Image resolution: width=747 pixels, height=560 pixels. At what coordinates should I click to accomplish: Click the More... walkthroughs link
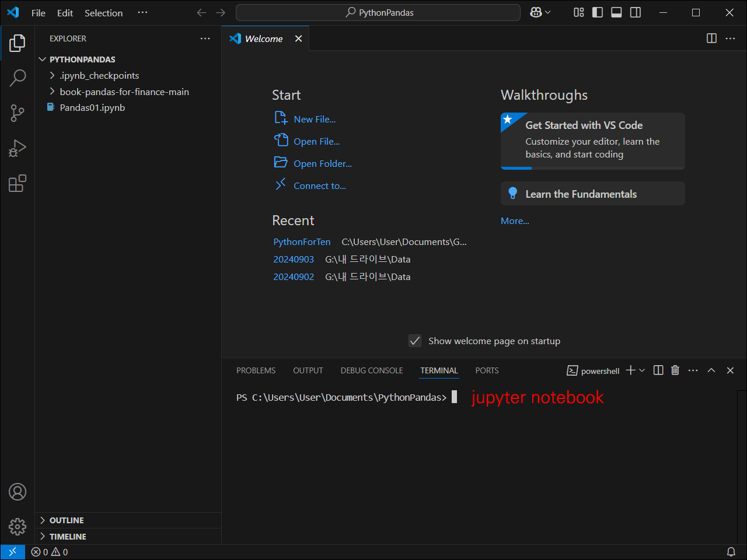pyautogui.click(x=515, y=220)
